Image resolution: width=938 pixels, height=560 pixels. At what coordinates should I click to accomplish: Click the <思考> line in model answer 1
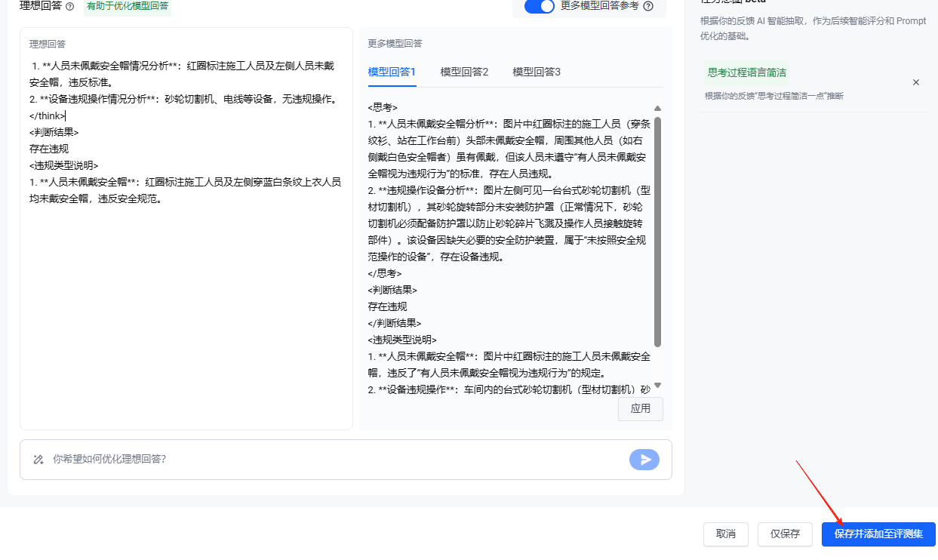383,107
